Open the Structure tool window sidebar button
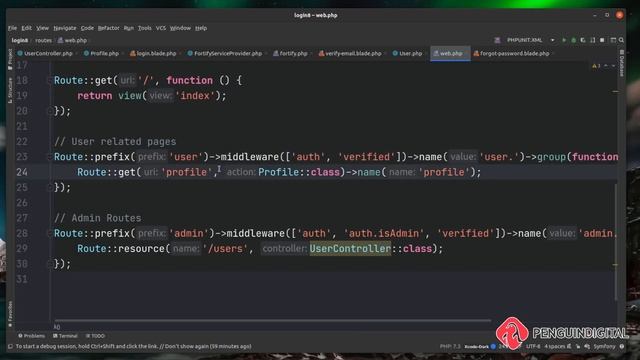 (x=10, y=91)
